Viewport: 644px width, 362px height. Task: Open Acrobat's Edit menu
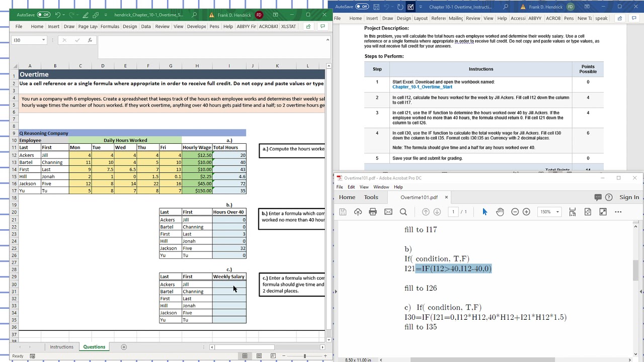[351, 187]
